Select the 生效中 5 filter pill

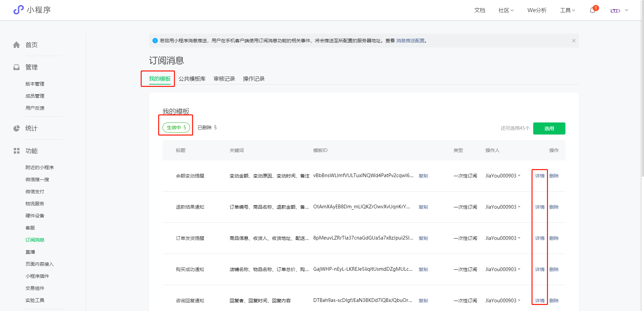click(x=176, y=127)
